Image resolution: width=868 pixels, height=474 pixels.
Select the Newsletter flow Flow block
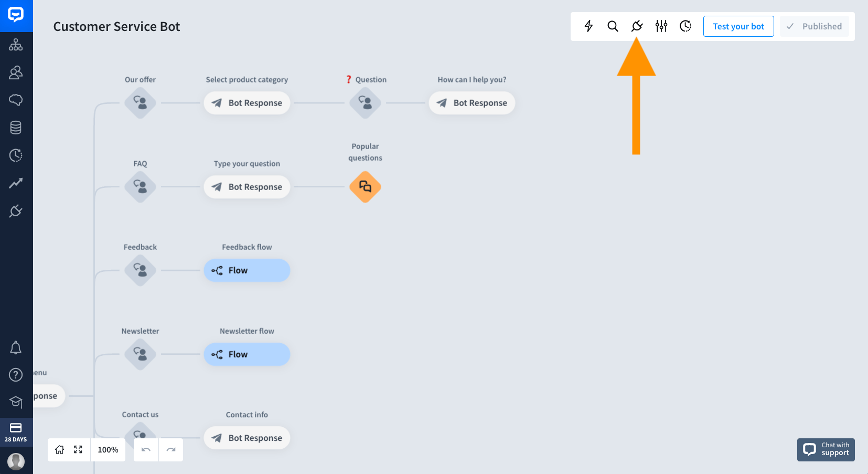[247, 354]
